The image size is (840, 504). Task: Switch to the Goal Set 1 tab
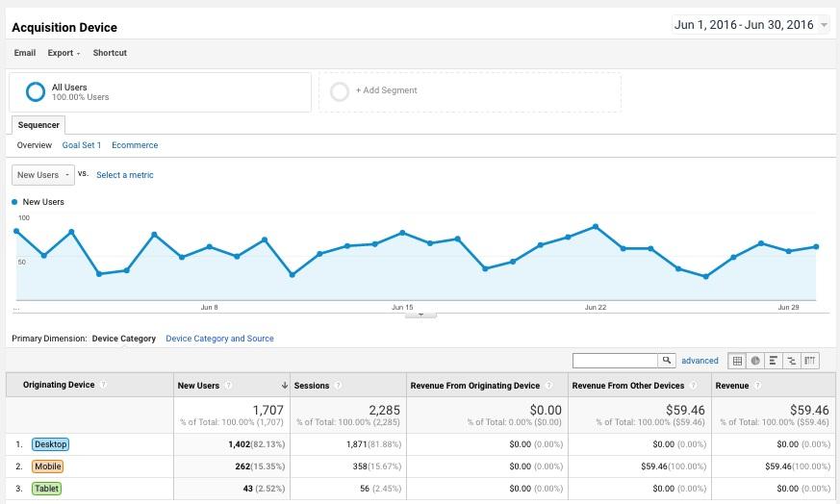point(82,145)
